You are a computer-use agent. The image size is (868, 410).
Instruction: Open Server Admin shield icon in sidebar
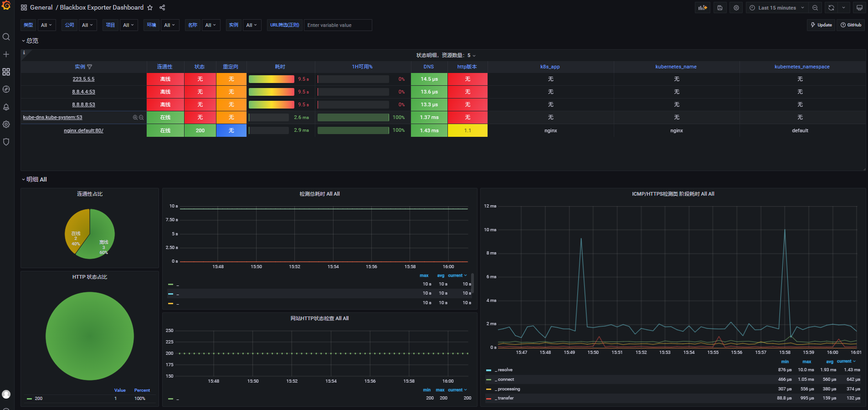pyautogui.click(x=6, y=142)
